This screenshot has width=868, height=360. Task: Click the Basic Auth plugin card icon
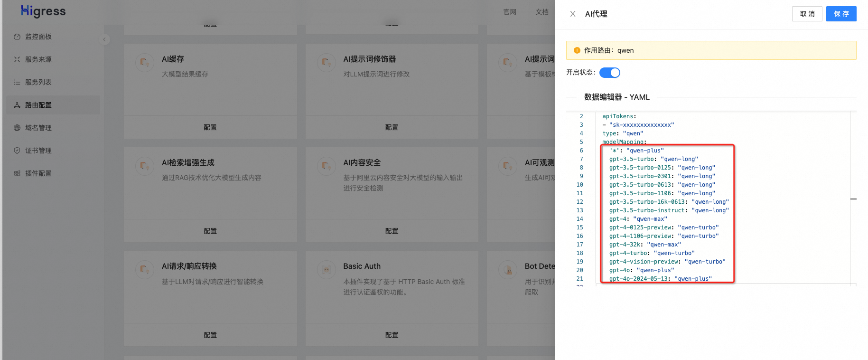326,269
